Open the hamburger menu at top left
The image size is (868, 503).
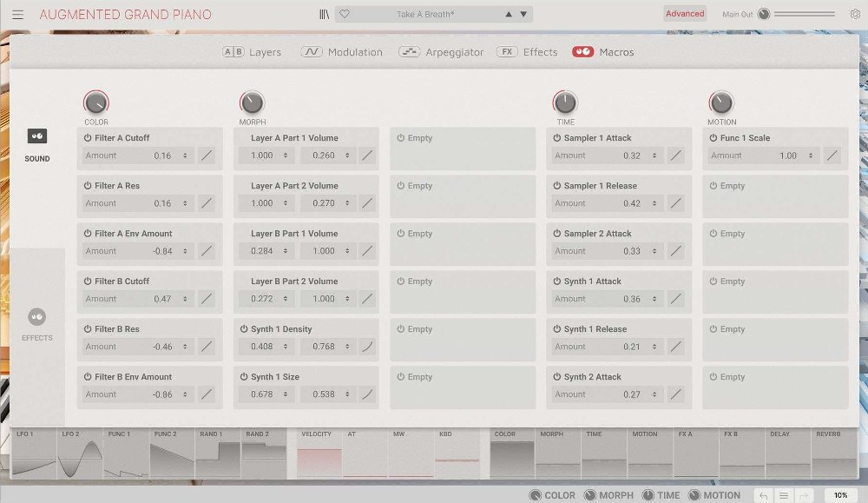[17, 13]
